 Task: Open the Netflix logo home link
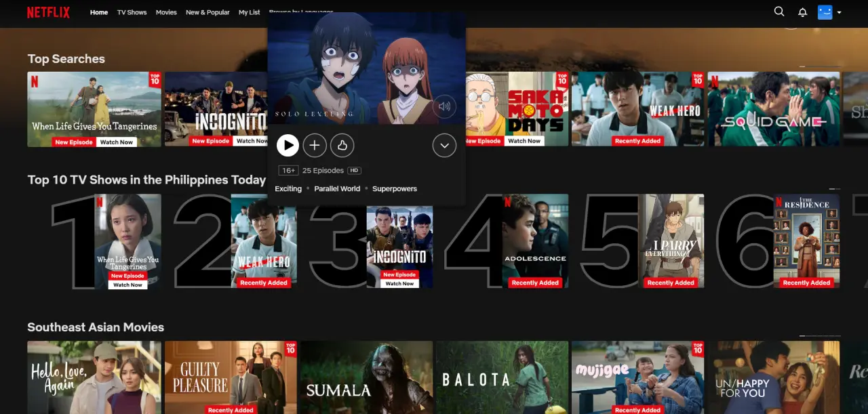click(48, 12)
